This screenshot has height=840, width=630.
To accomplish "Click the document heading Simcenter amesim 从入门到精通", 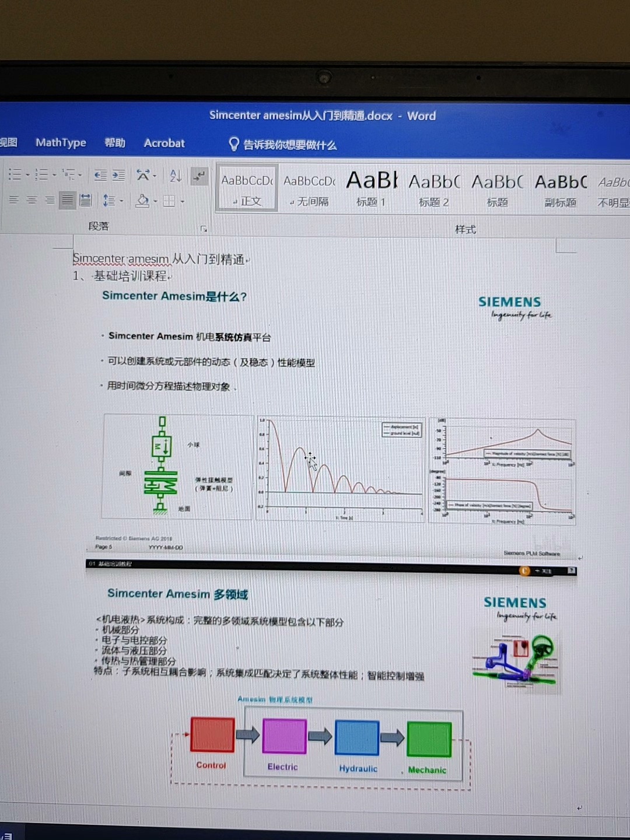I will pyautogui.click(x=159, y=259).
